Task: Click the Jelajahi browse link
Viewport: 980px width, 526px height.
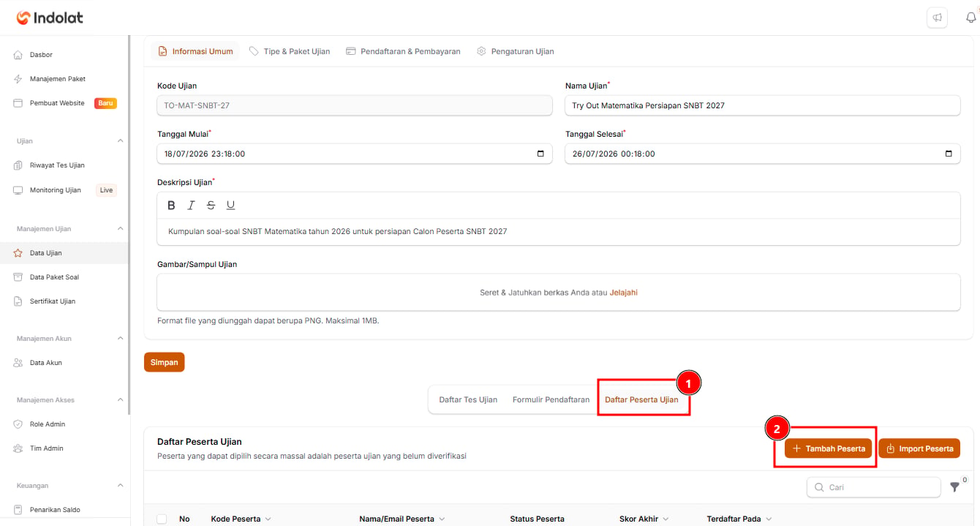Action: 624,293
